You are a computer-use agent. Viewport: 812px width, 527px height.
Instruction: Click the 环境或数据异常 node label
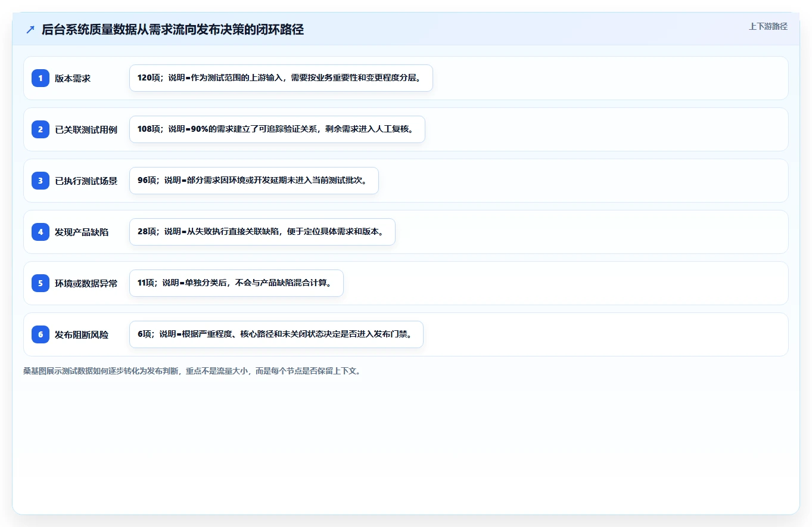[x=86, y=283]
